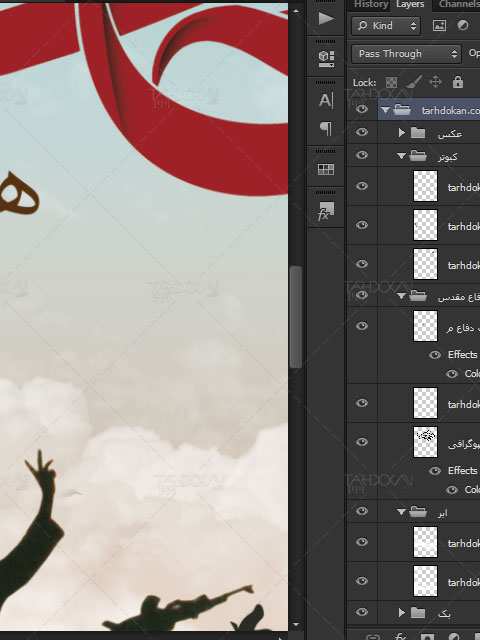Screen dimensions: 480x640
Task: Click the typography layer thumbnail
Action: (425, 442)
